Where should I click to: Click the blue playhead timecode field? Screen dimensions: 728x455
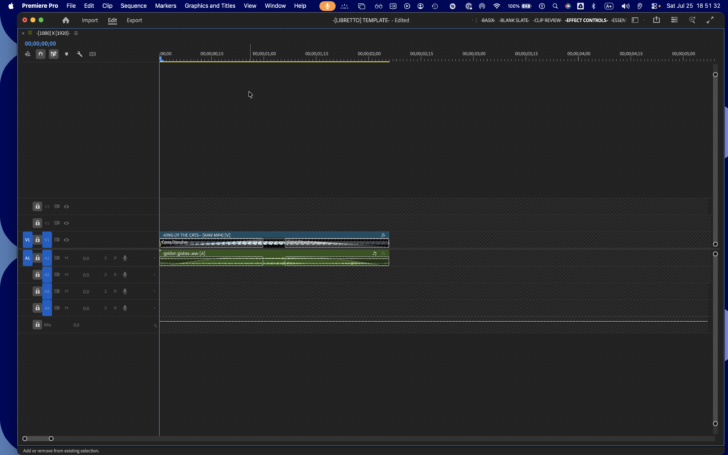click(40, 44)
